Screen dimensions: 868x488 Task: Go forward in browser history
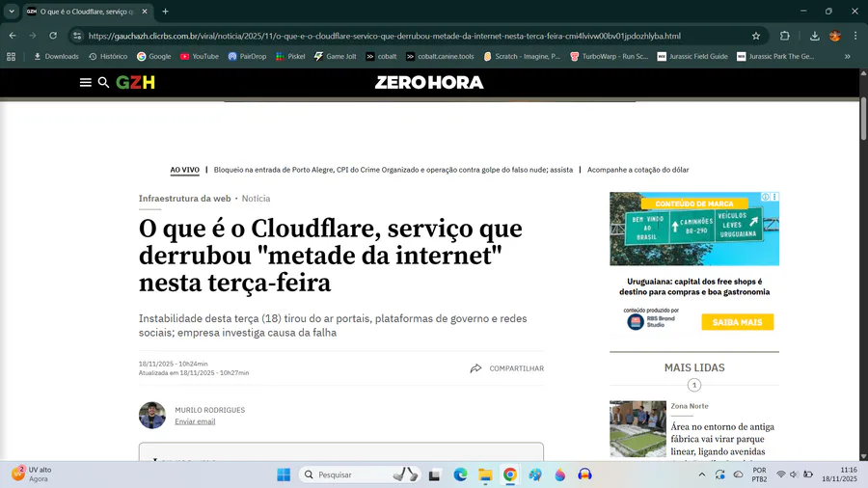[33, 36]
